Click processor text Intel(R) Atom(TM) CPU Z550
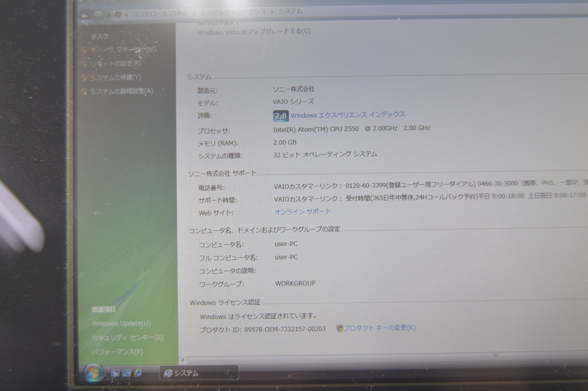This screenshot has width=588, height=391. (316, 129)
